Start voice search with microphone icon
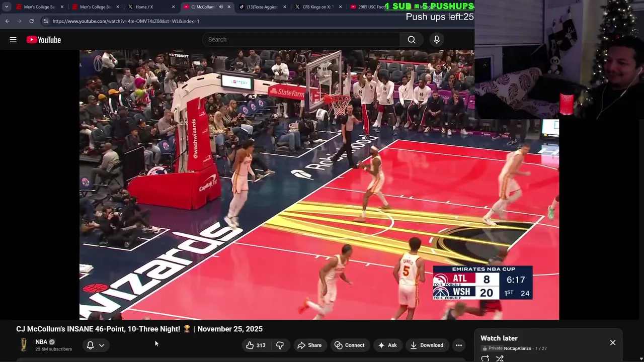644x362 pixels. pyautogui.click(x=436, y=40)
